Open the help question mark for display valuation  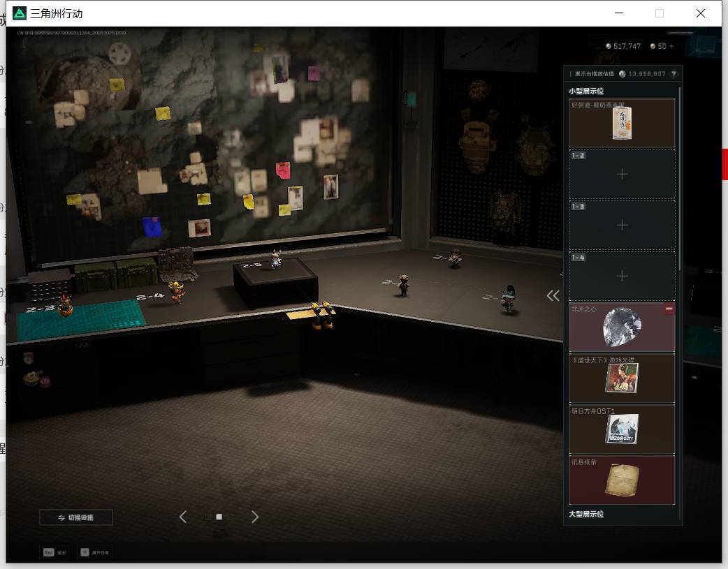tap(674, 74)
